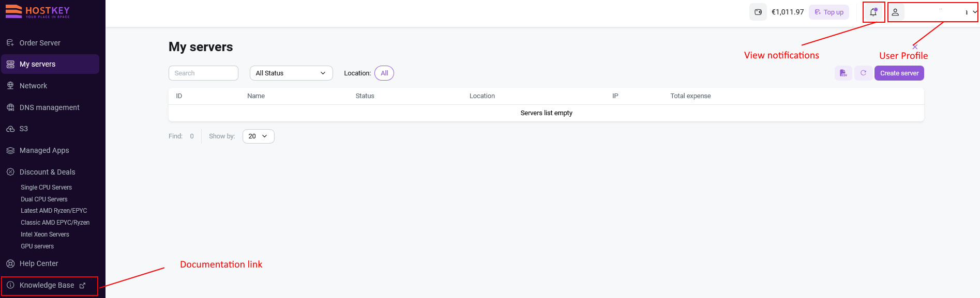980x298 pixels.
Task: Open the All Status dropdown
Action: pyautogui.click(x=291, y=73)
